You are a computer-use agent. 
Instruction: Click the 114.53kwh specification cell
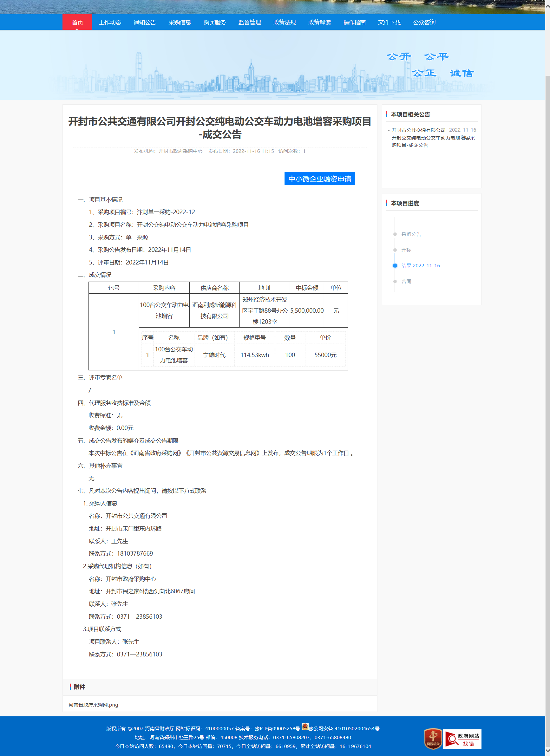pos(255,355)
